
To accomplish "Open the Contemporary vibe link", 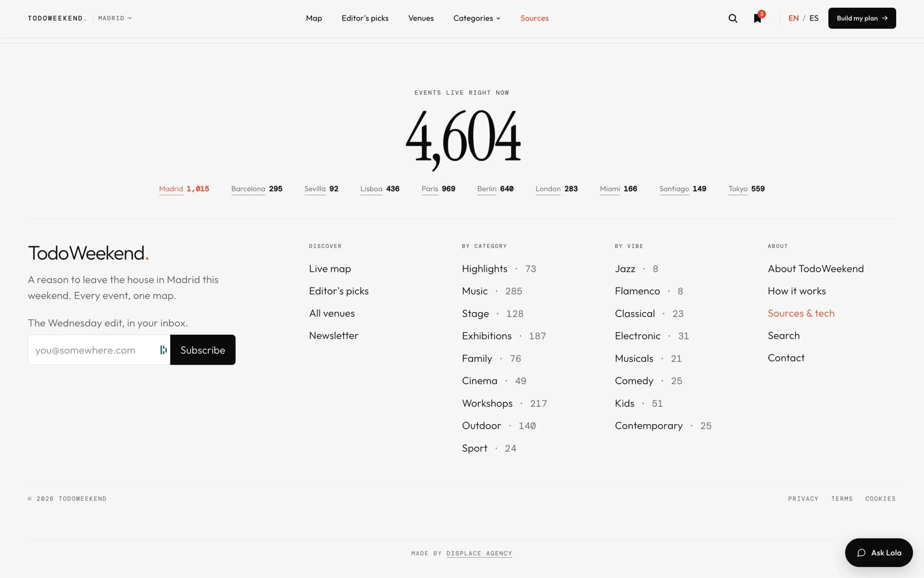I will point(648,426).
